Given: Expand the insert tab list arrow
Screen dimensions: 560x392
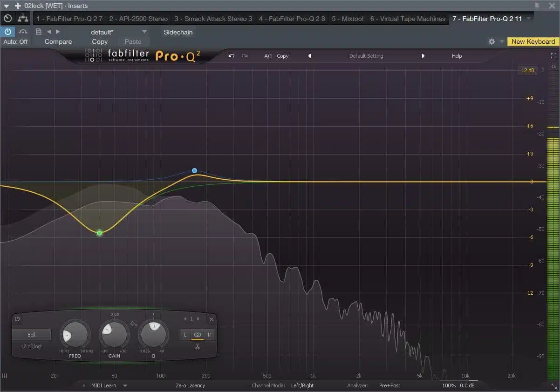Looking at the screenshot, I should point(529,19).
